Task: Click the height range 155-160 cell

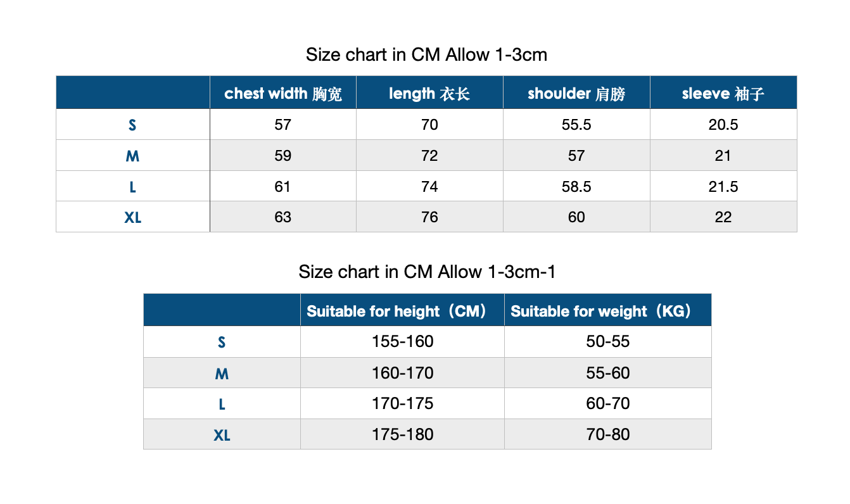Action: pyautogui.click(x=402, y=342)
